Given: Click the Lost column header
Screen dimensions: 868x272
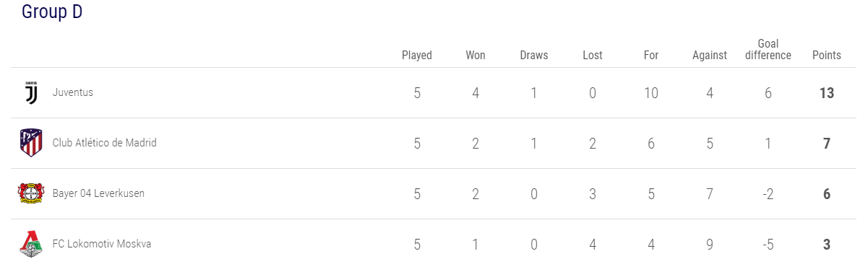Looking at the screenshot, I should [x=593, y=56].
